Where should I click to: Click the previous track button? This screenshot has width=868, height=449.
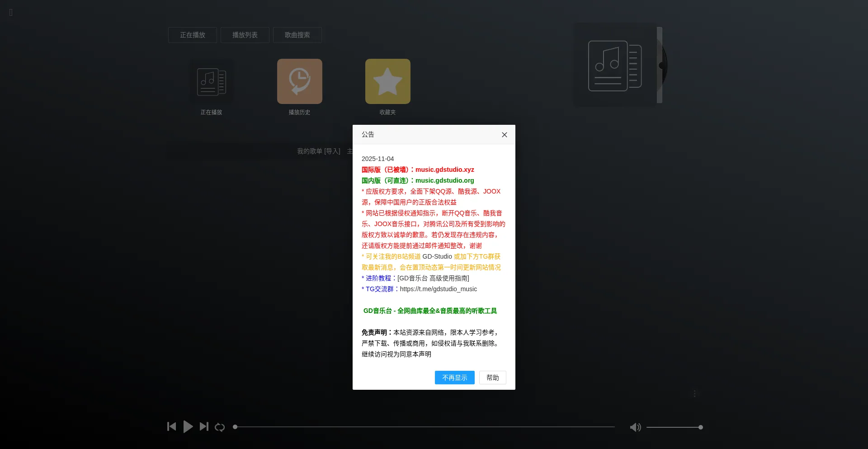(x=171, y=426)
